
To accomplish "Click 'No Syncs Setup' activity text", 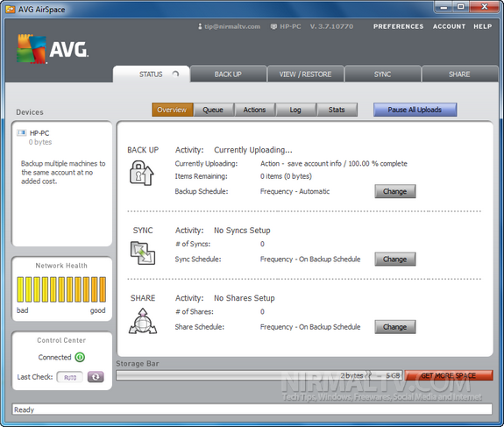I will 242,231.
